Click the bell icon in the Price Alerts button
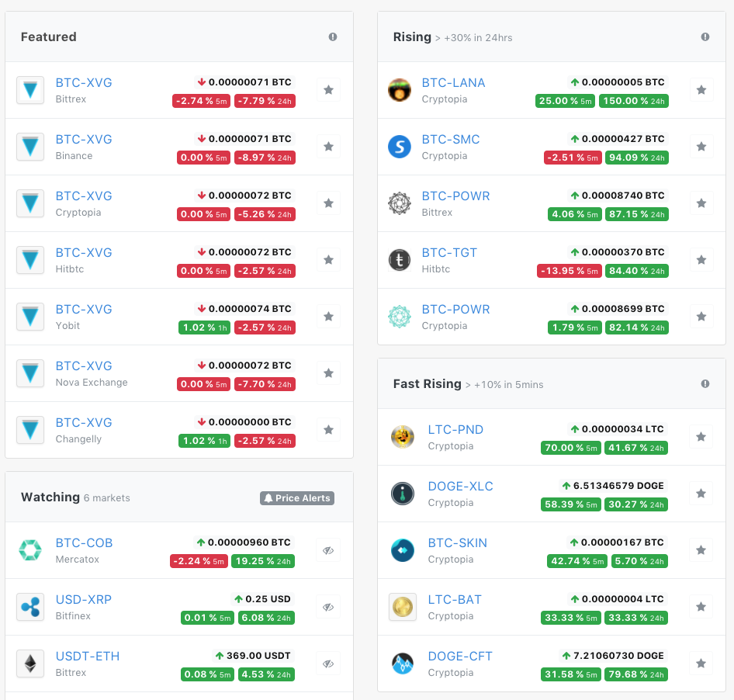This screenshot has width=734, height=700. pos(270,498)
